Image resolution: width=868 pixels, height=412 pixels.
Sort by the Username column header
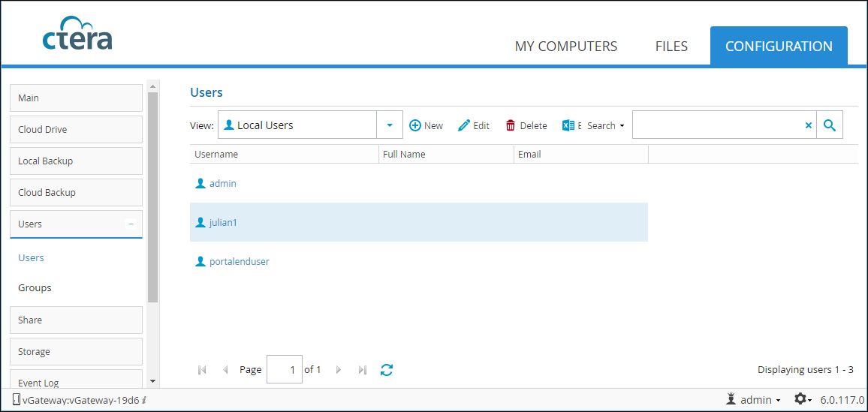point(285,155)
